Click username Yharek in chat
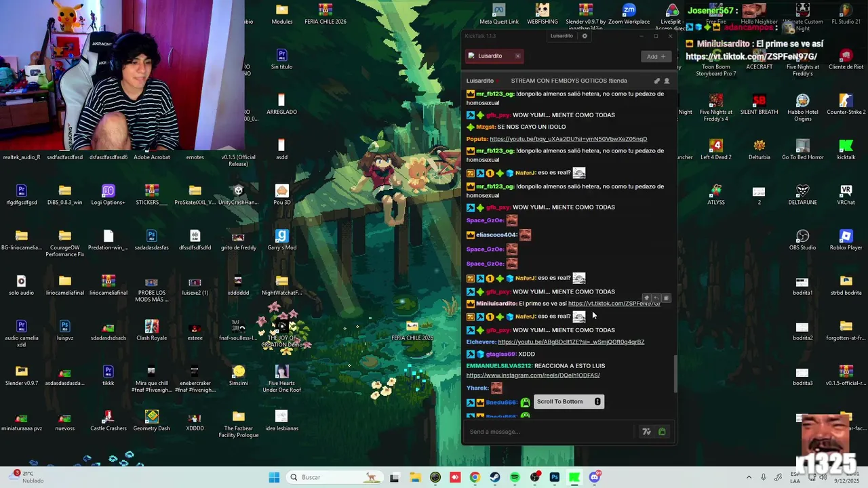The width and height of the screenshot is (868, 488). coord(477,388)
